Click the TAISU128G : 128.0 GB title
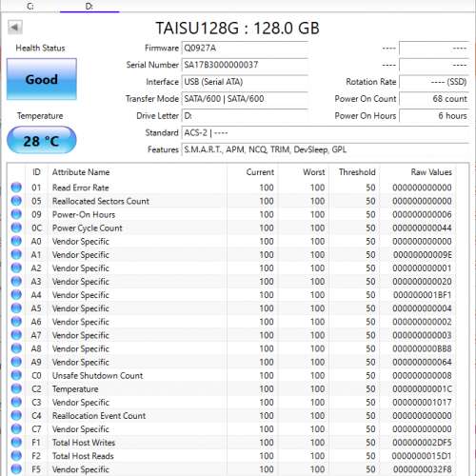 (237, 28)
